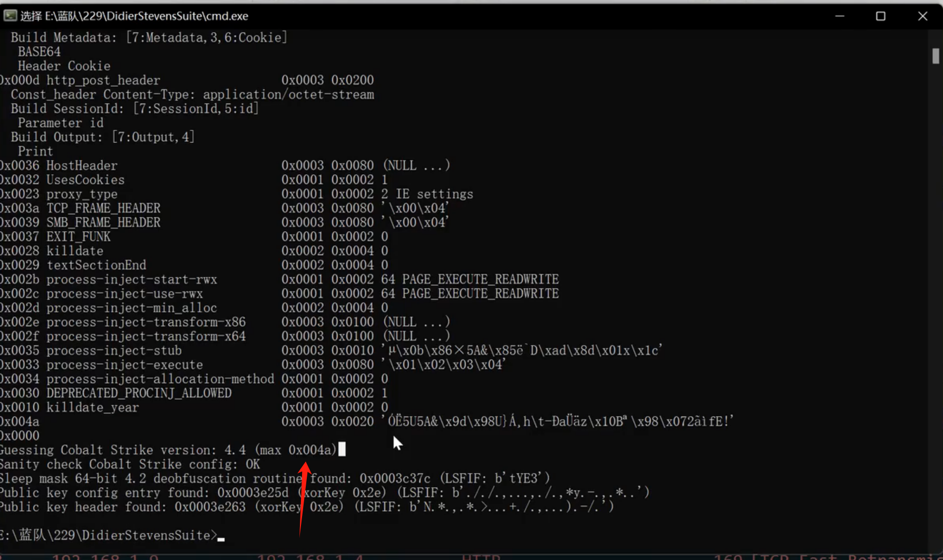Click the 'Public key config entry found' line

[x=324, y=493]
